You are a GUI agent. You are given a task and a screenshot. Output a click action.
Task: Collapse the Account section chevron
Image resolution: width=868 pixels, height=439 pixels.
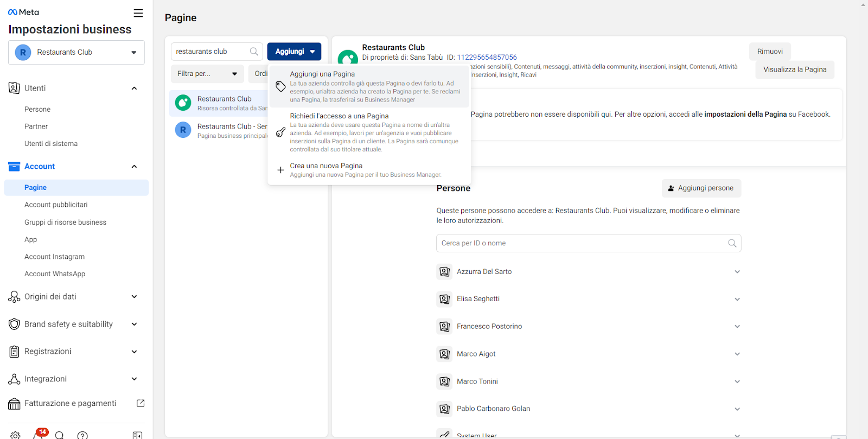coord(135,167)
